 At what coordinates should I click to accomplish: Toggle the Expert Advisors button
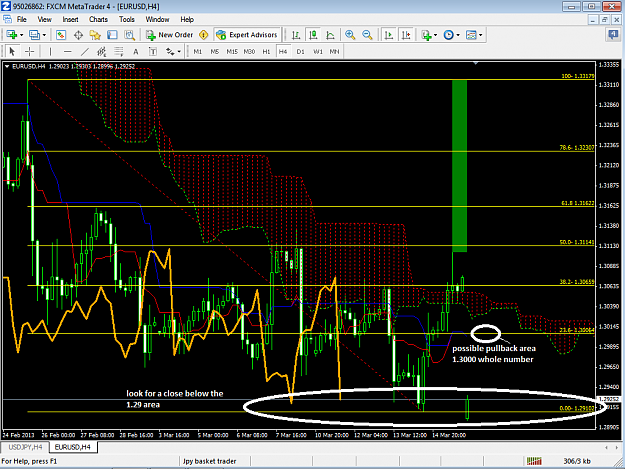click(247, 35)
